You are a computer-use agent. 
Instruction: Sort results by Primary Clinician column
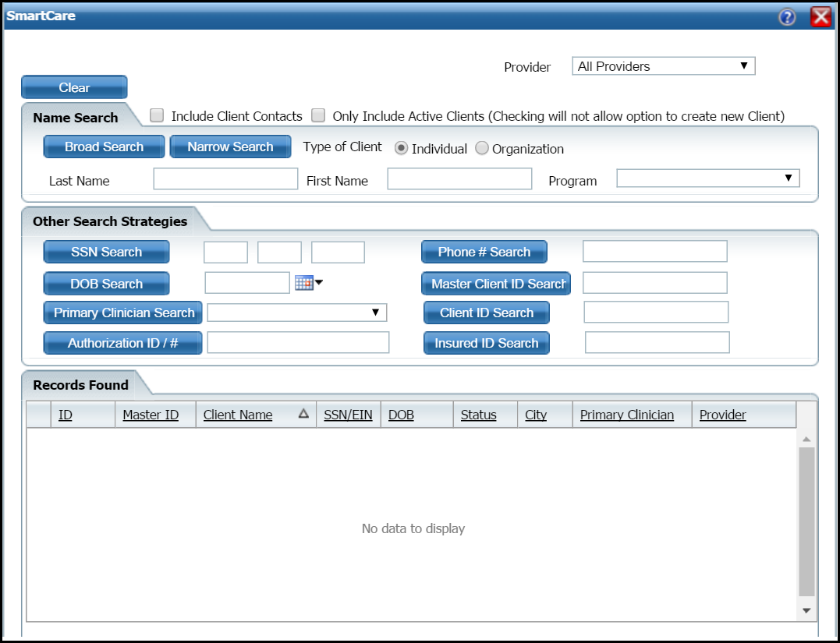tap(626, 415)
